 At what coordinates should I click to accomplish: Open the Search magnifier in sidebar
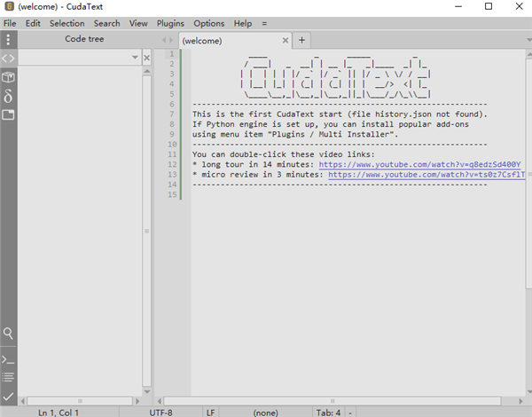point(8,334)
